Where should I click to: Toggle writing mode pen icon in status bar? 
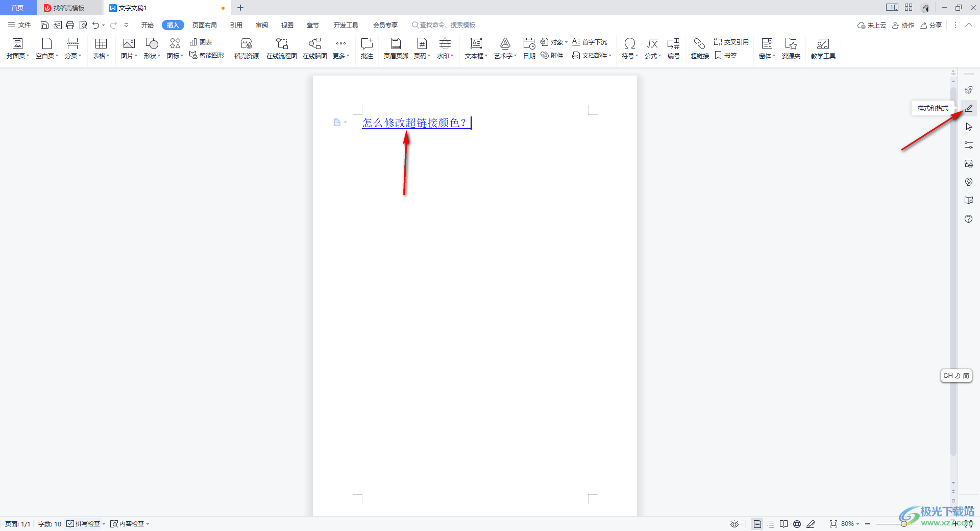(x=811, y=524)
